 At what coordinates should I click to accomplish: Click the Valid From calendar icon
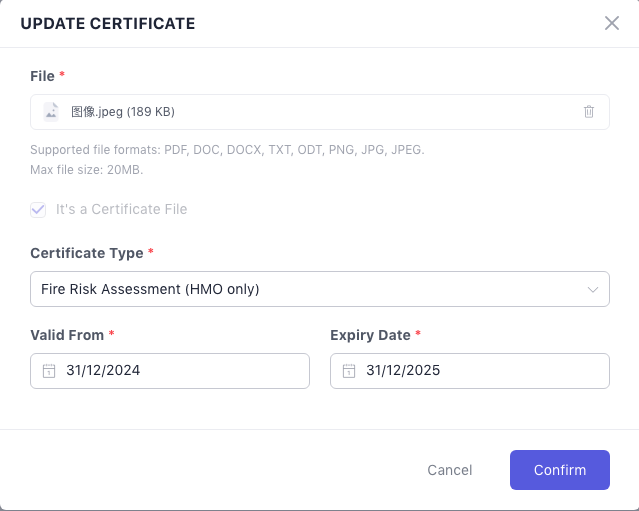point(49,371)
